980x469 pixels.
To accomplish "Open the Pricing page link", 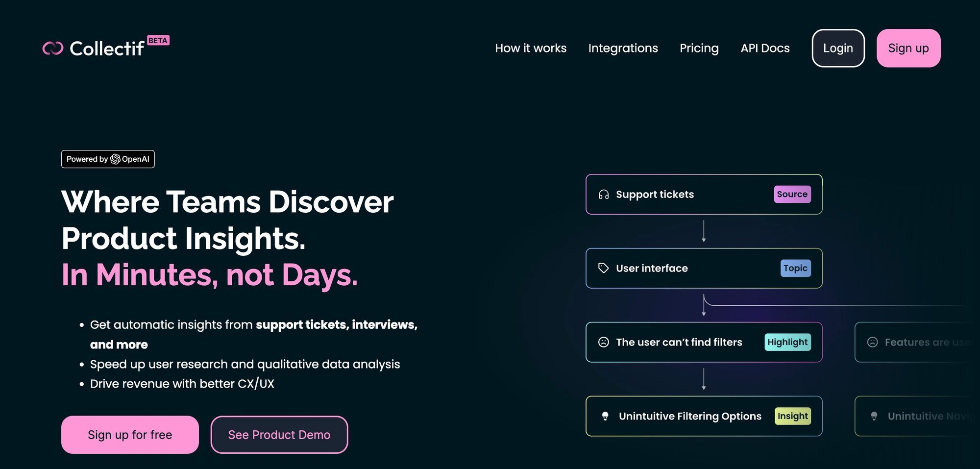I will (699, 48).
